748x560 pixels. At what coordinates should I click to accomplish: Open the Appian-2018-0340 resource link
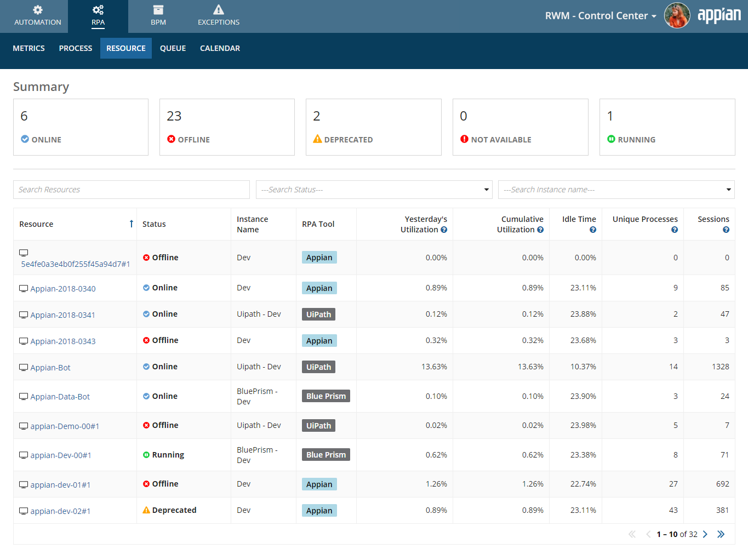(63, 289)
